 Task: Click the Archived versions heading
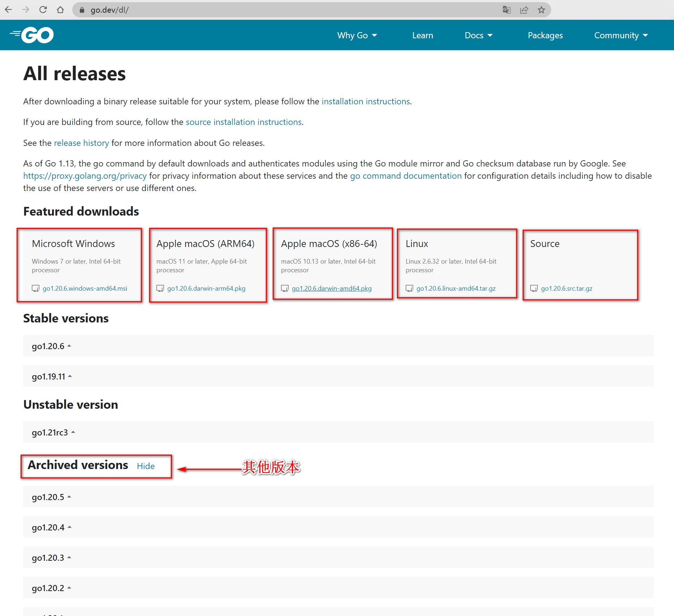(x=78, y=465)
